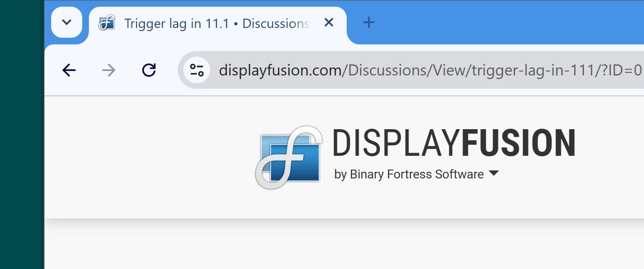This screenshot has width=644, height=269.
Task: Click the bold 'FUSION' text in the title
Action: (518, 143)
